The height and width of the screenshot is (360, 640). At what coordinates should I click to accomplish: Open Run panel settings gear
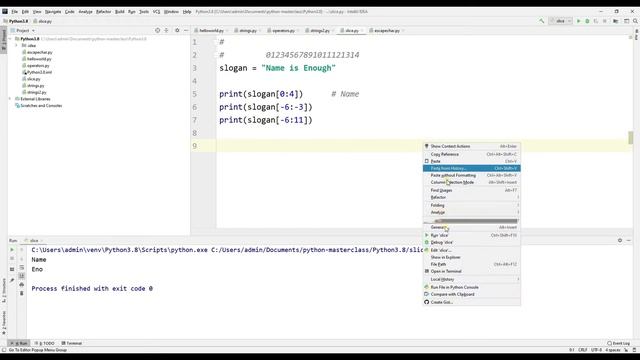tap(620, 240)
